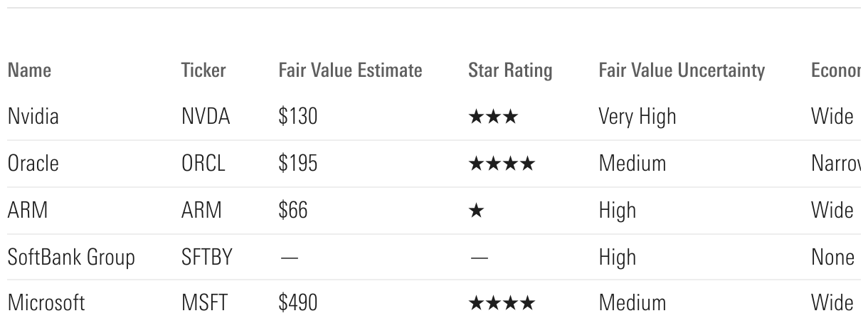This screenshot has width=868, height=333.
Task: Click Microsoft's $490 fair value estimate
Action: pos(297,303)
